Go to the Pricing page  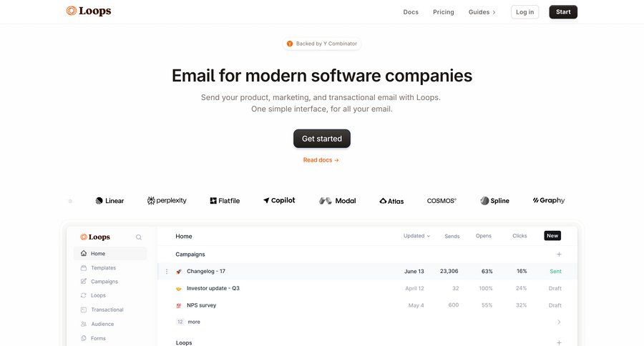pyautogui.click(x=444, y=12)
